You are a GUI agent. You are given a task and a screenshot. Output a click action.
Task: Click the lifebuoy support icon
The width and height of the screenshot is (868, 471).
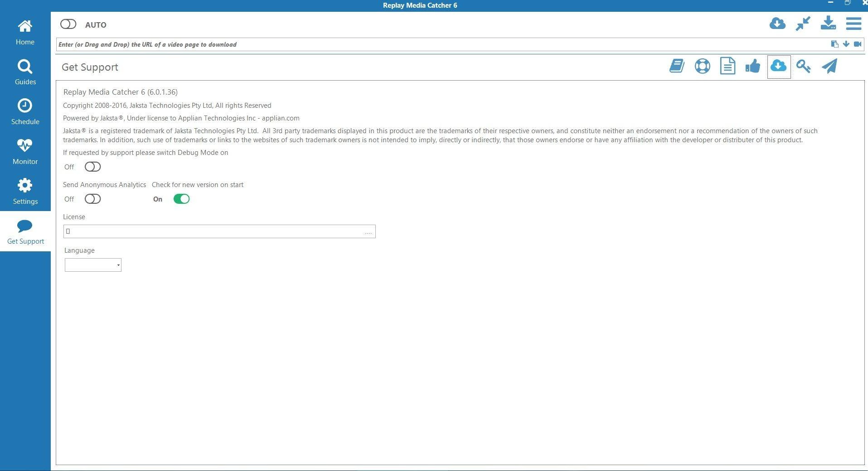(702, 66)
